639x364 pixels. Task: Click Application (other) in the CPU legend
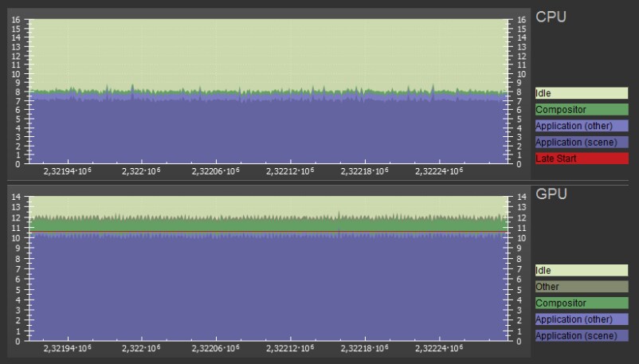click(x=581, y=126)
